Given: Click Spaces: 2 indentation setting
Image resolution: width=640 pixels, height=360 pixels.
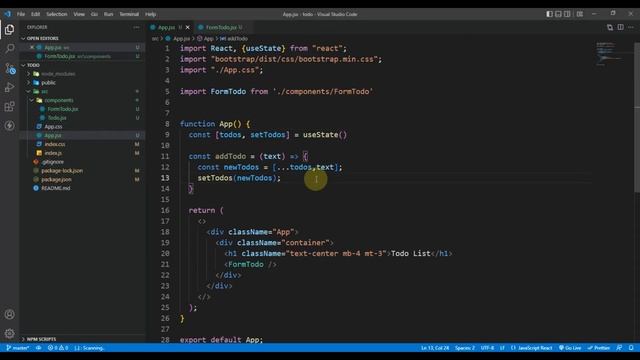Looking at the screenshot, I should 464,348.
